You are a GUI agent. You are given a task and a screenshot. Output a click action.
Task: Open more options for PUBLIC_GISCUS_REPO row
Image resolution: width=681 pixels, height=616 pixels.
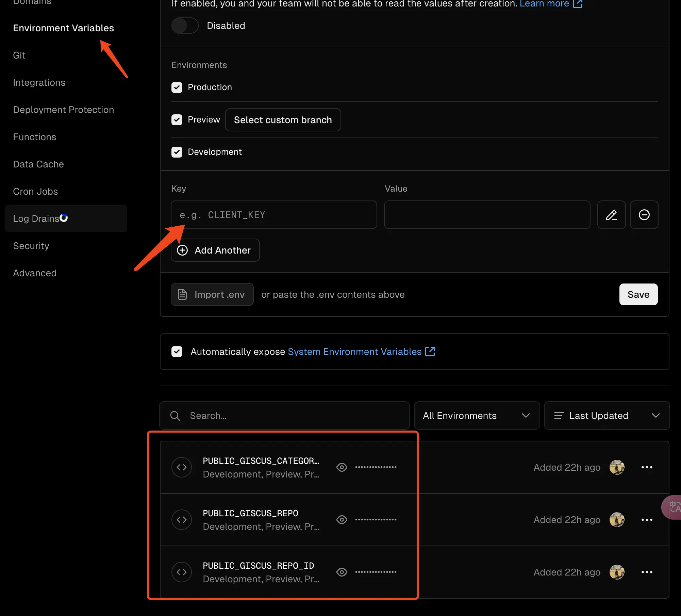point(647,520)
